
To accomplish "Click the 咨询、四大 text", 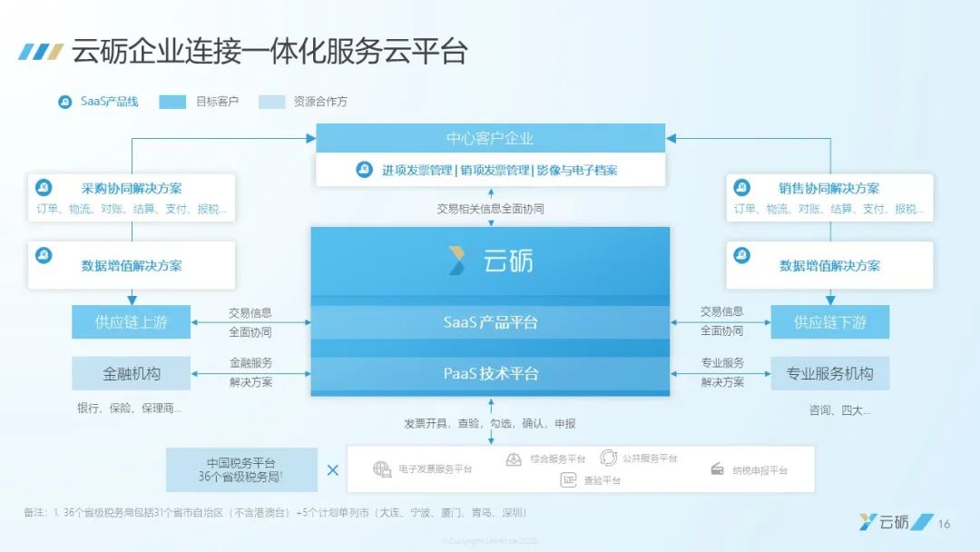I will coord(839,410).
